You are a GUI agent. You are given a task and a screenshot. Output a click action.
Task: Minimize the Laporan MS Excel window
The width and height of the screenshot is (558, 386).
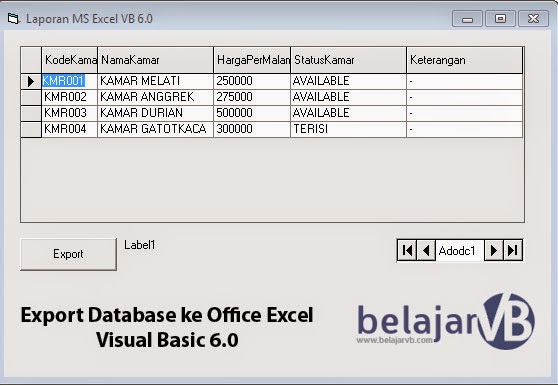pos(467,18)
